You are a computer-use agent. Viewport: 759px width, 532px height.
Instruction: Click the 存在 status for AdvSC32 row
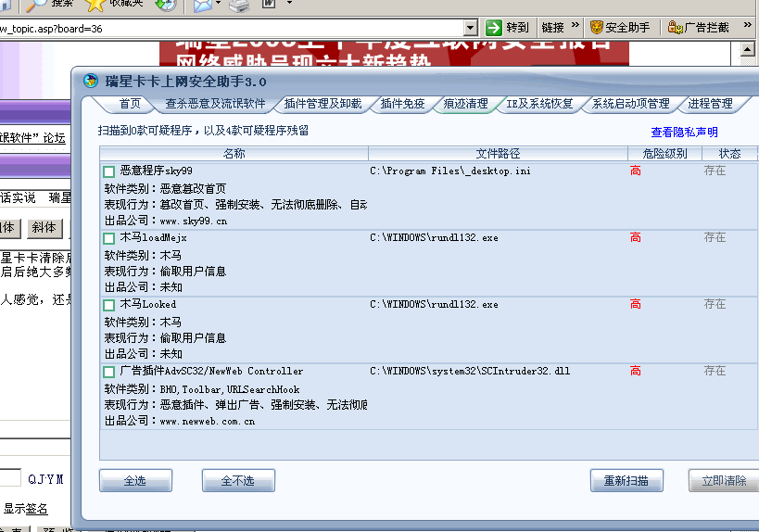point(715,372)
